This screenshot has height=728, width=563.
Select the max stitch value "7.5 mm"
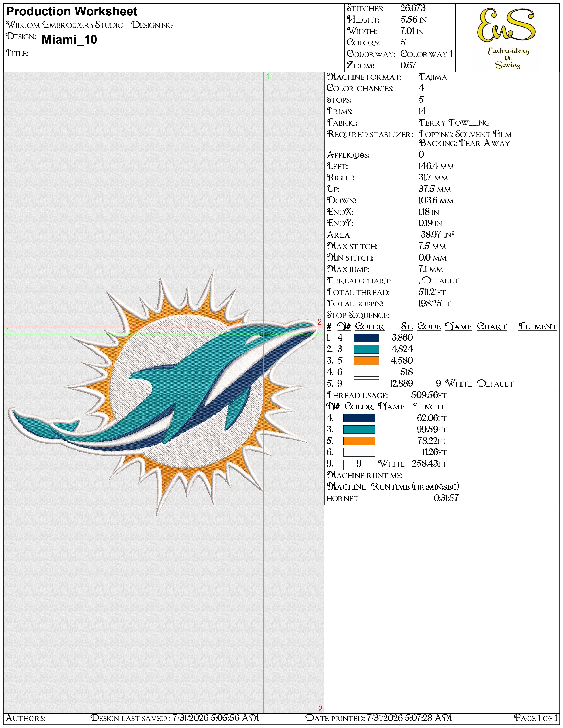click(x=432, y=246)
